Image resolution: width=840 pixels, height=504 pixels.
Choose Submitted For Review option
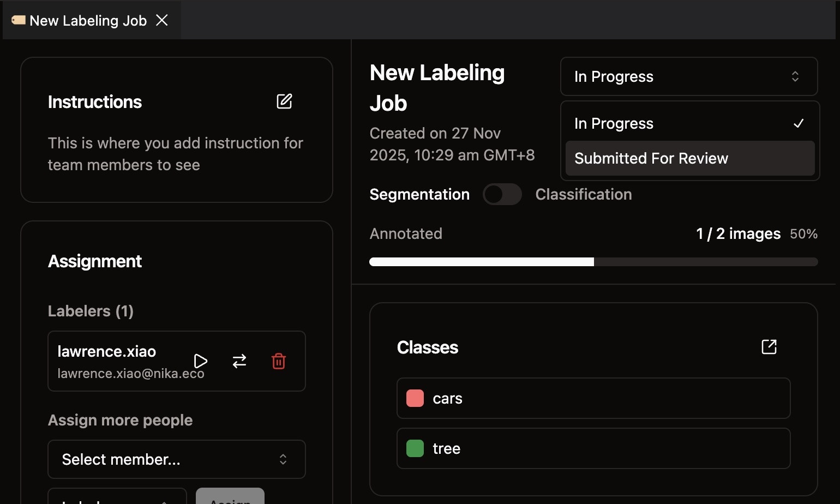tap(690, 158)
